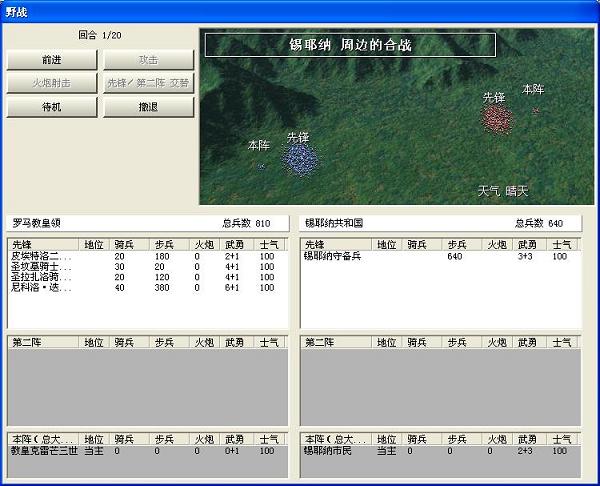Screen dimensions: 600x486
Task: Select the red 先锋 unit on the map
Action: (497, 119)
